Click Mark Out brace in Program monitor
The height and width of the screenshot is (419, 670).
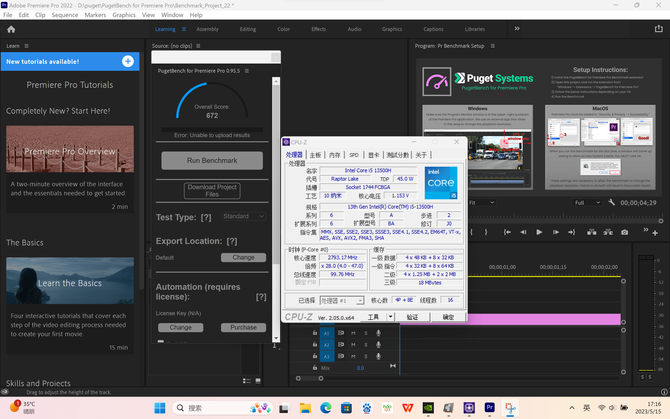click(x=486, y=232)
